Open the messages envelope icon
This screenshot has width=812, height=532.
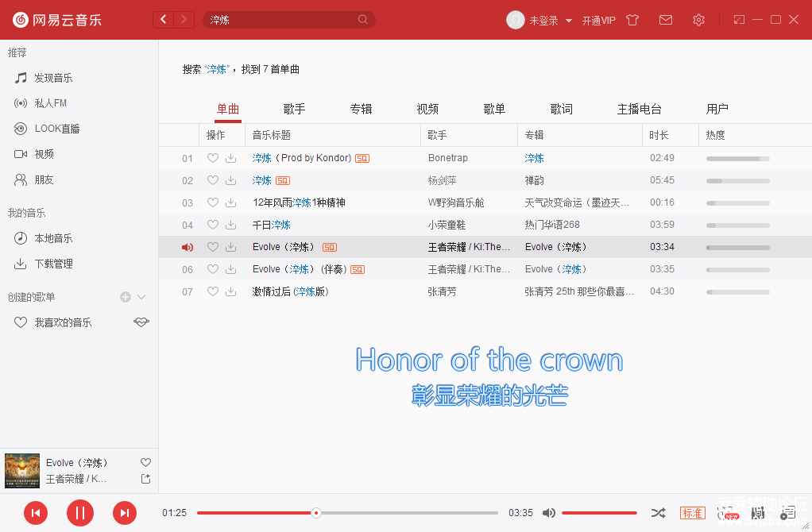666,20
